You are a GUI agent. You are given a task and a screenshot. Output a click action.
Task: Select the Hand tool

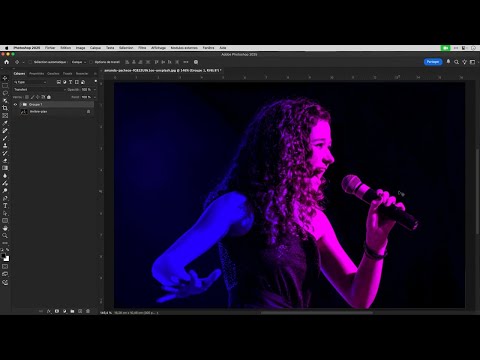click(5, 228)
